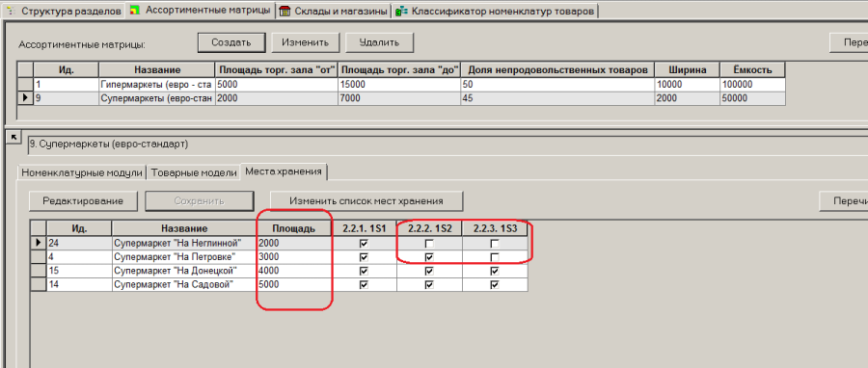
Task: Click the Ширина value 10000
Action: tap(687, 85)
